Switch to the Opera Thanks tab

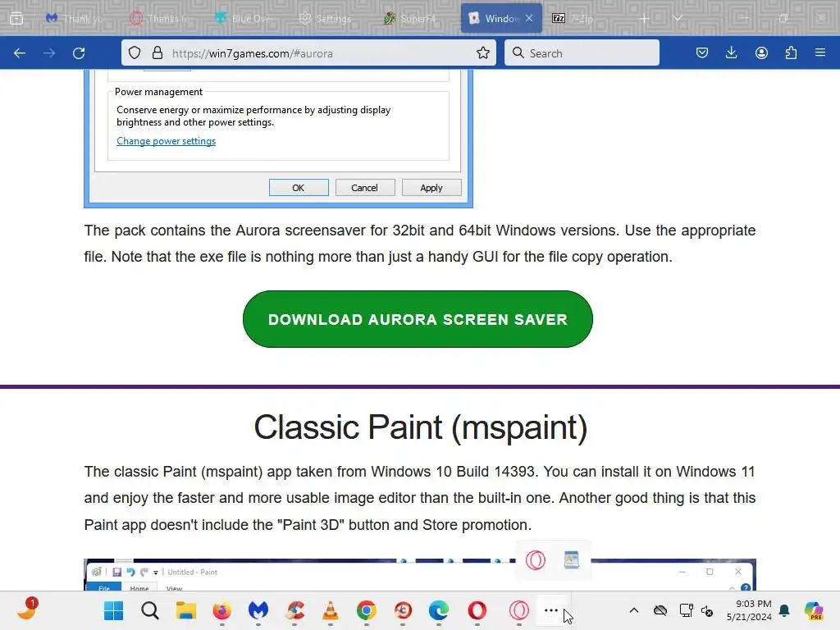point(160,18)
